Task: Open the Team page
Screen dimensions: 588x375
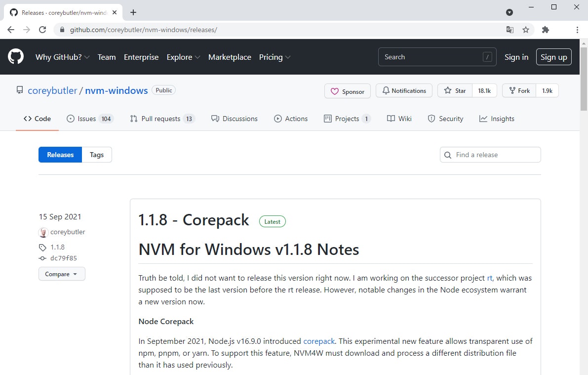Action: tap(107, 57)
